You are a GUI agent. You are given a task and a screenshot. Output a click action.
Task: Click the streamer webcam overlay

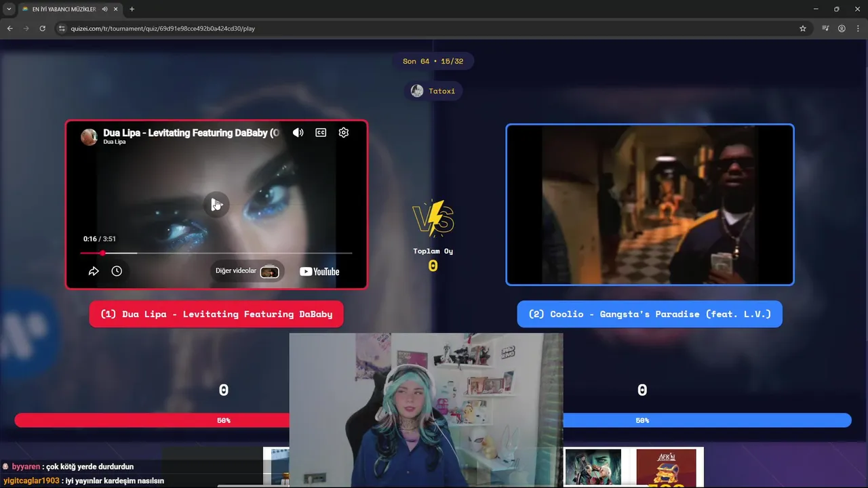pyautogui.click(x=426, y=410)
